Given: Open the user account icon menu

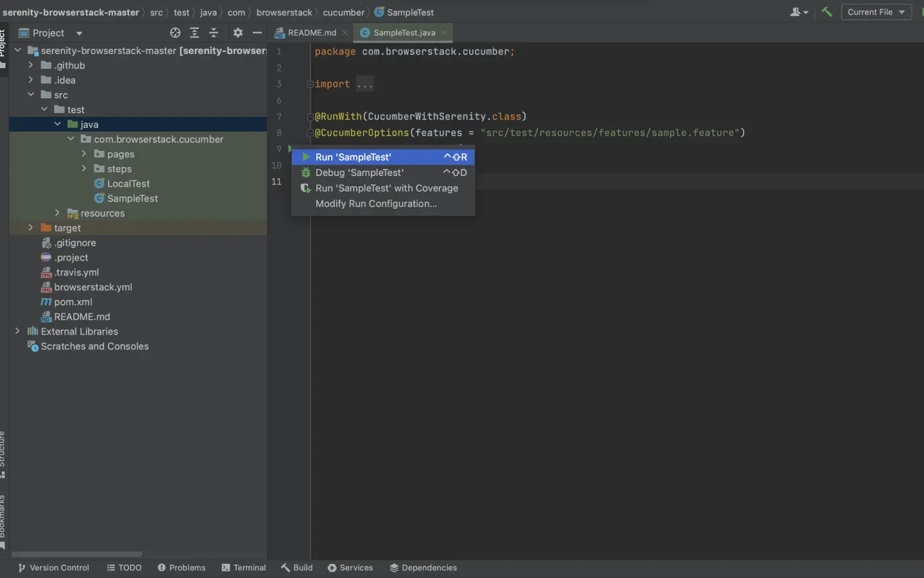Looking at the screenshot, I should tap(799, 12).
